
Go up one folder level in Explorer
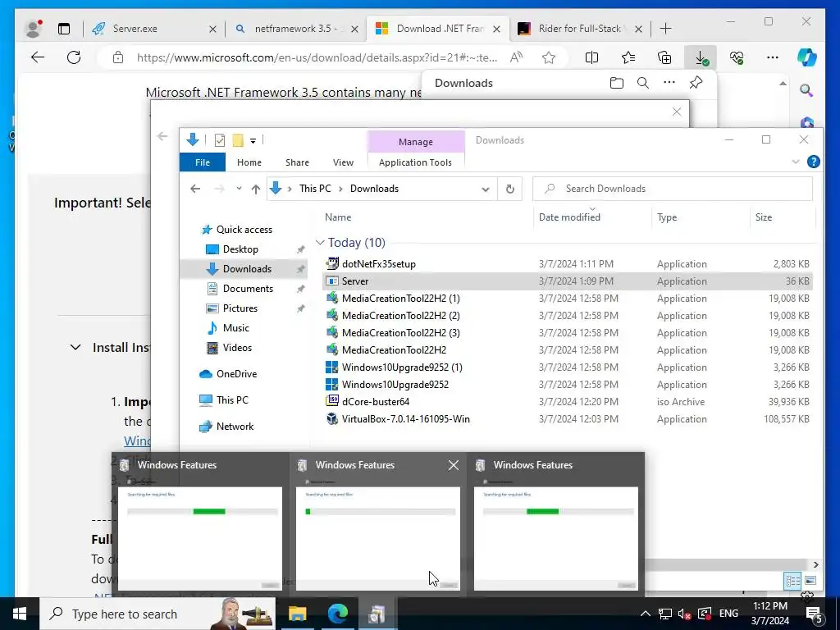pyautogui.click(x=256, y=189)
